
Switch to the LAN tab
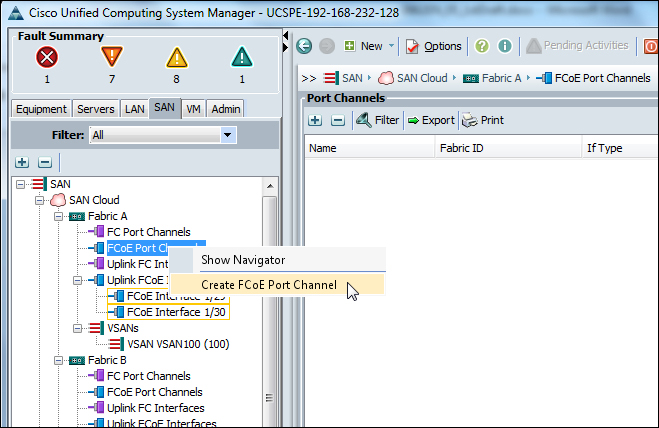tap(134, 109)
